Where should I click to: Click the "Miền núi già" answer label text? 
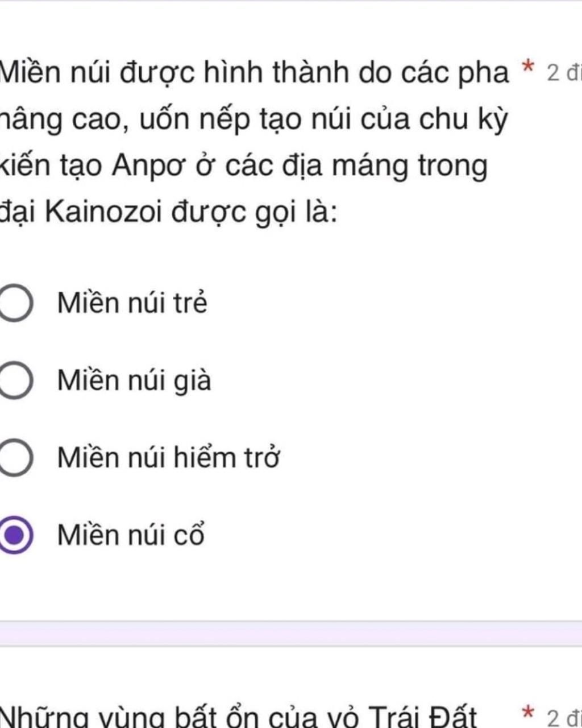point(134,380)
